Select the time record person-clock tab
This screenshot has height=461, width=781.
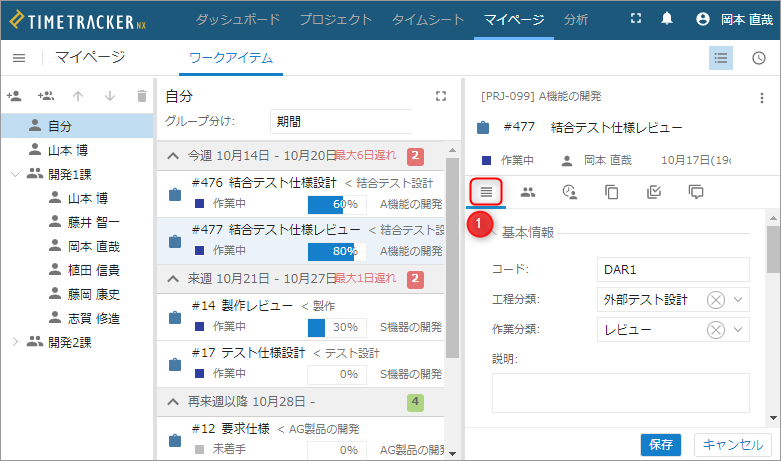pos(570,192)
